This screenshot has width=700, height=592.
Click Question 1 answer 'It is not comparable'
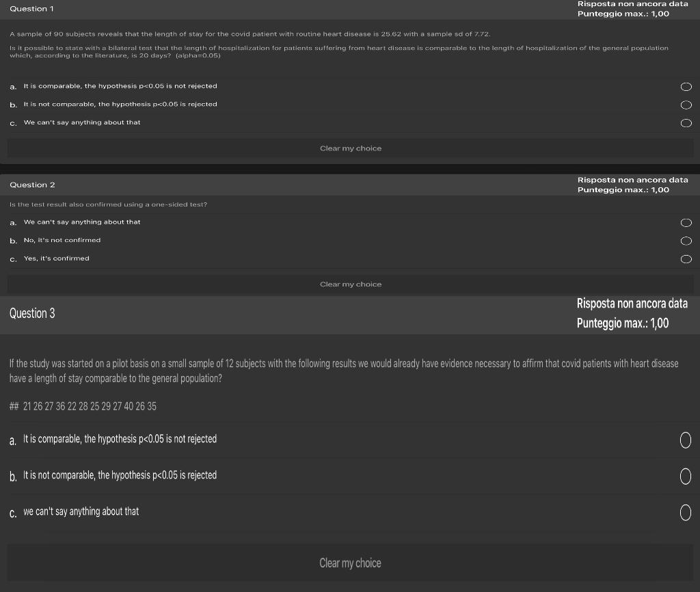pyautogui.click(x=120, y=105)
